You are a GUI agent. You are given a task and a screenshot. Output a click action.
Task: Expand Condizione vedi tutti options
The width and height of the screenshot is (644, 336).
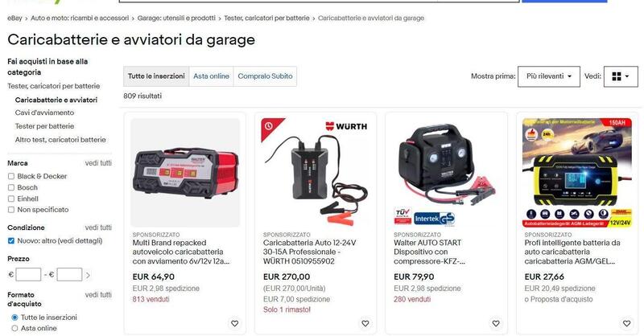click(98, 227)
